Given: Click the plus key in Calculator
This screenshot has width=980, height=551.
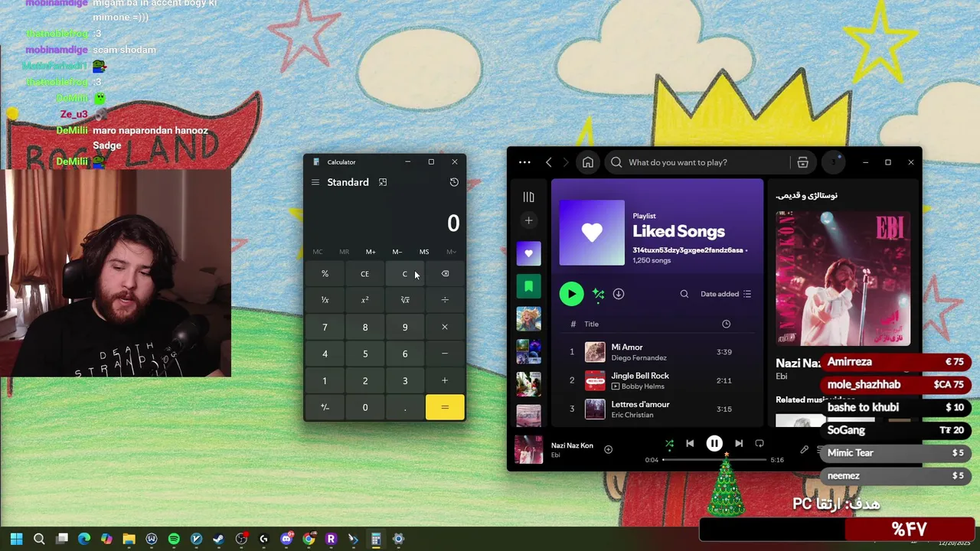Looking at the screenshot, I should 445,380.
